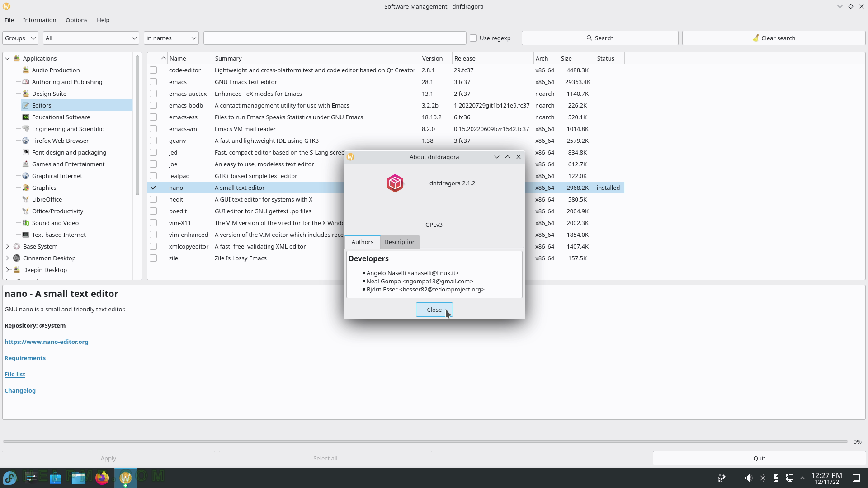The height and width of the screenshot is (488, 868).
Task: Open the nano-editor.org homepage link
Action: pyautogui.click(x=46, y=342)
